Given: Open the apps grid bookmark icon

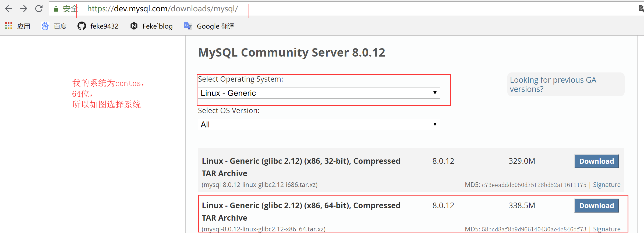Looking at the screenshot, I should coord(9,26).
